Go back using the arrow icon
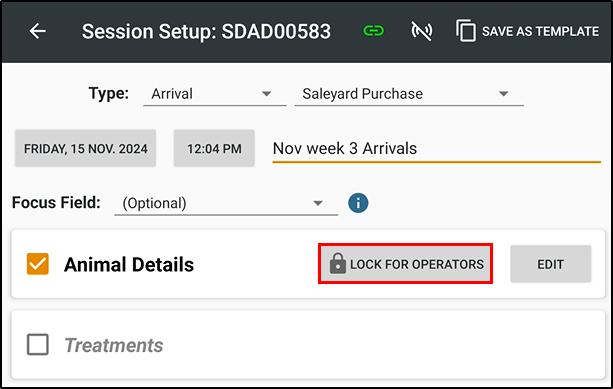Viewport: 613px width, 389px height. [x=38, y=31]
